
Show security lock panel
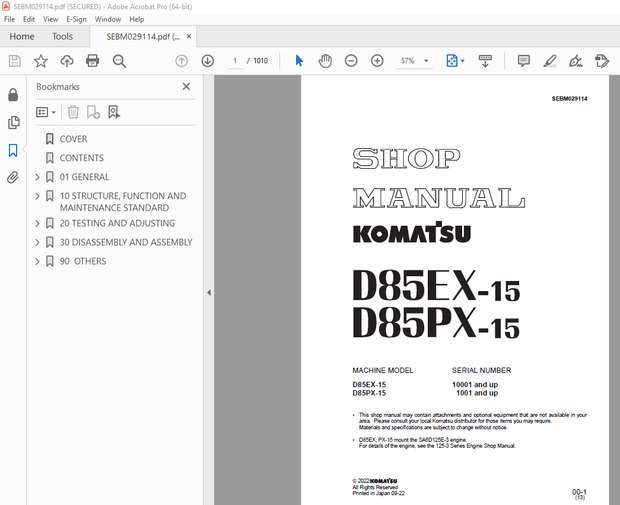[13, 95]
